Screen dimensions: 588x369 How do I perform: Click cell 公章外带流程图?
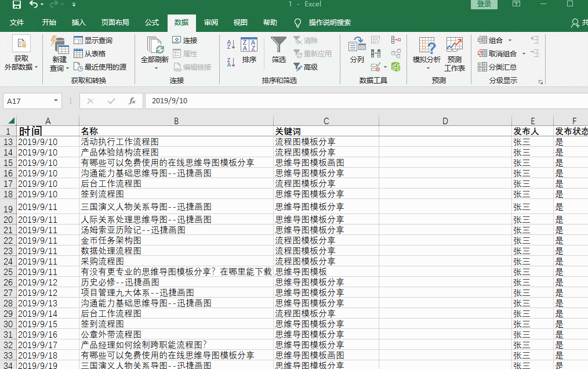point(176,334)
